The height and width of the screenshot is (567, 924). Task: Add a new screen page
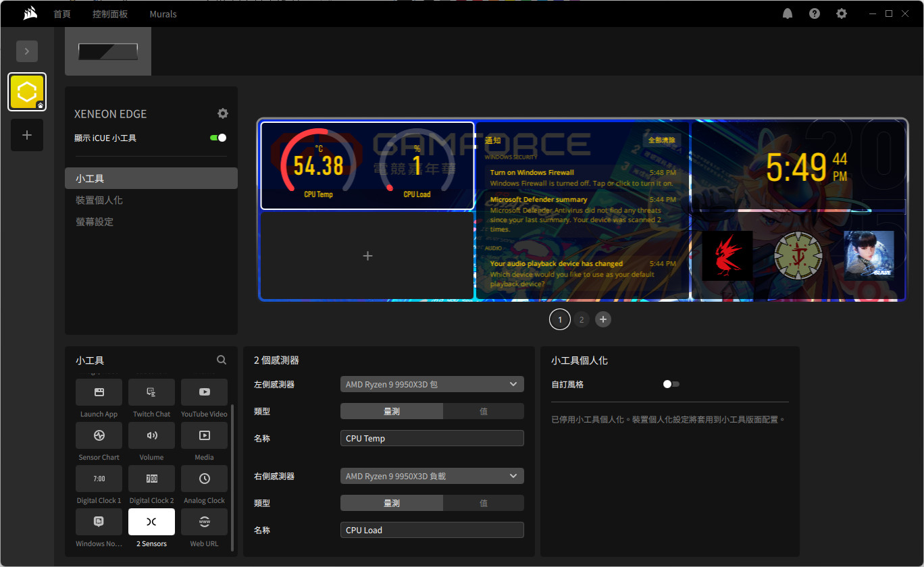[603, 319]
